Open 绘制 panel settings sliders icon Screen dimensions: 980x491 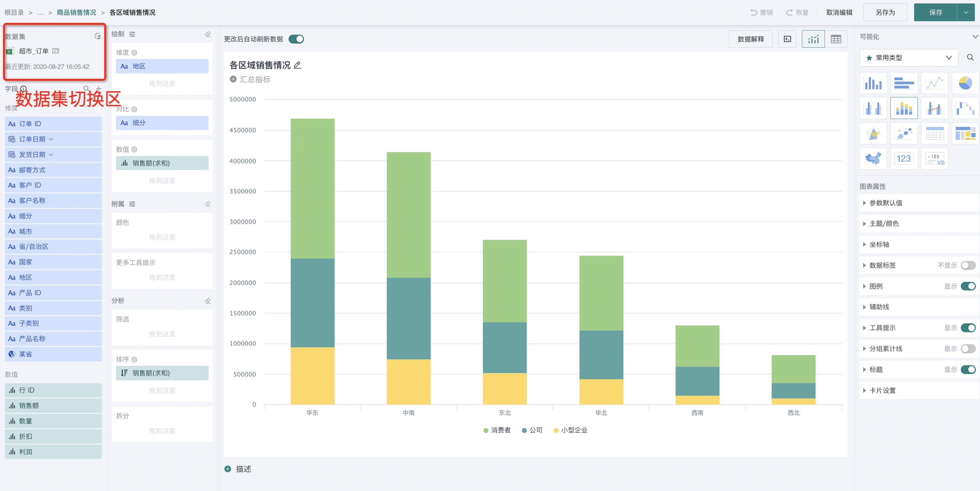(x=132, y=34)
